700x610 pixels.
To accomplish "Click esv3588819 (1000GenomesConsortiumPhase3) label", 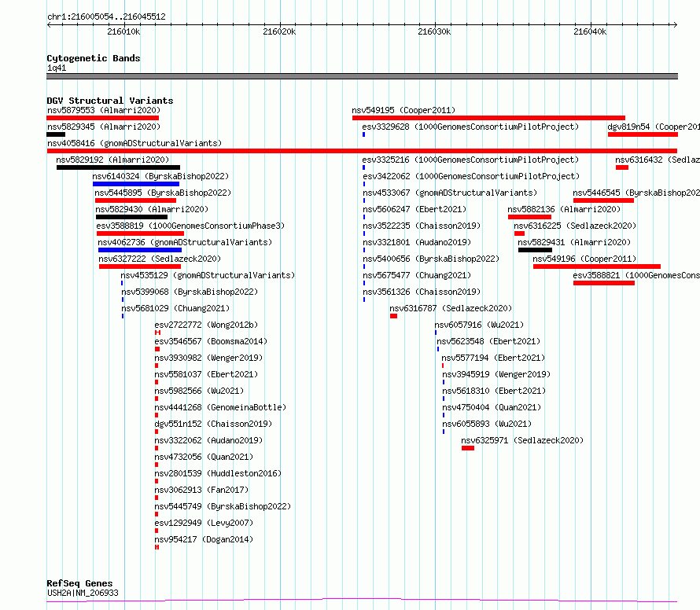I will pos(190,226).
